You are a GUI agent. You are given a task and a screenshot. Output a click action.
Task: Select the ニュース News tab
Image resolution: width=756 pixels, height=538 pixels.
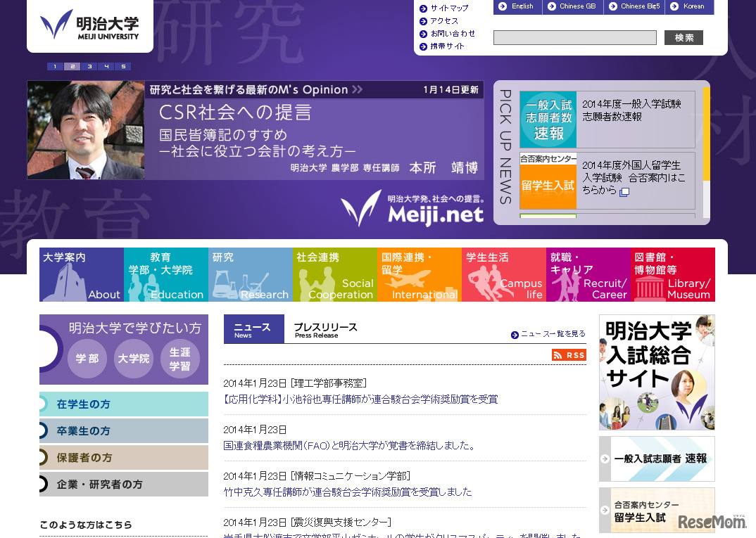253,328
